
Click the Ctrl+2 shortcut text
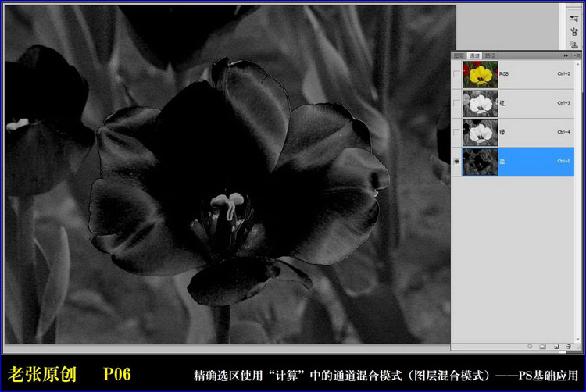pos(563,73)
